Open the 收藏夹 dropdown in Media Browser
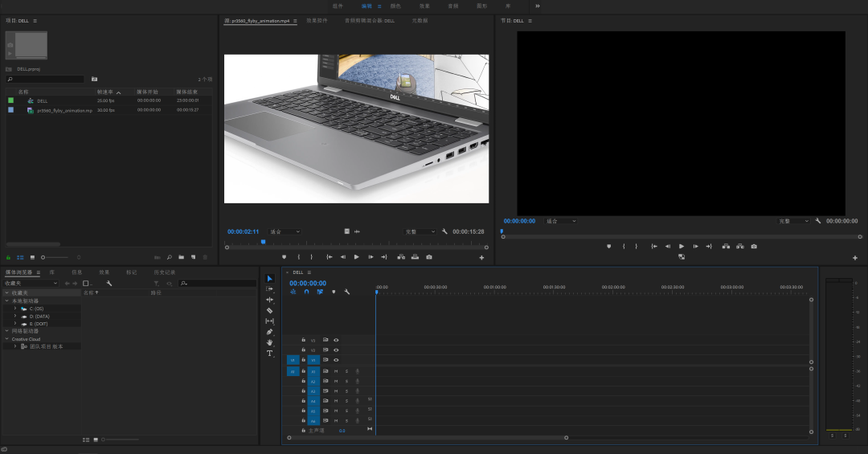The width and height of the screenshot is (868, 454). pos(31,284)
